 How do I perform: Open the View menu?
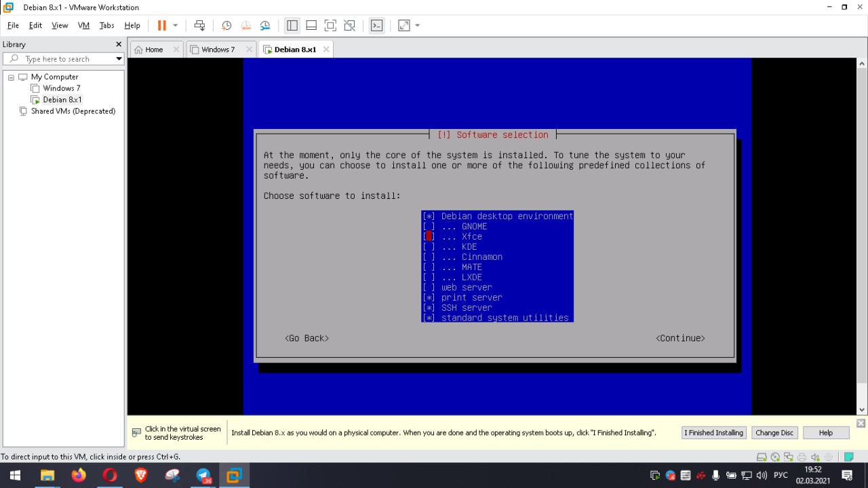[60, 25]
